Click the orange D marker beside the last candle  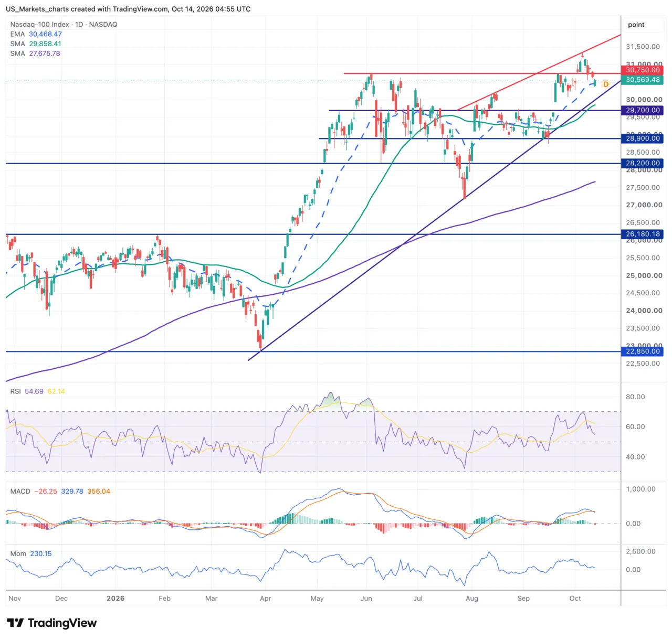pos(605,84)
